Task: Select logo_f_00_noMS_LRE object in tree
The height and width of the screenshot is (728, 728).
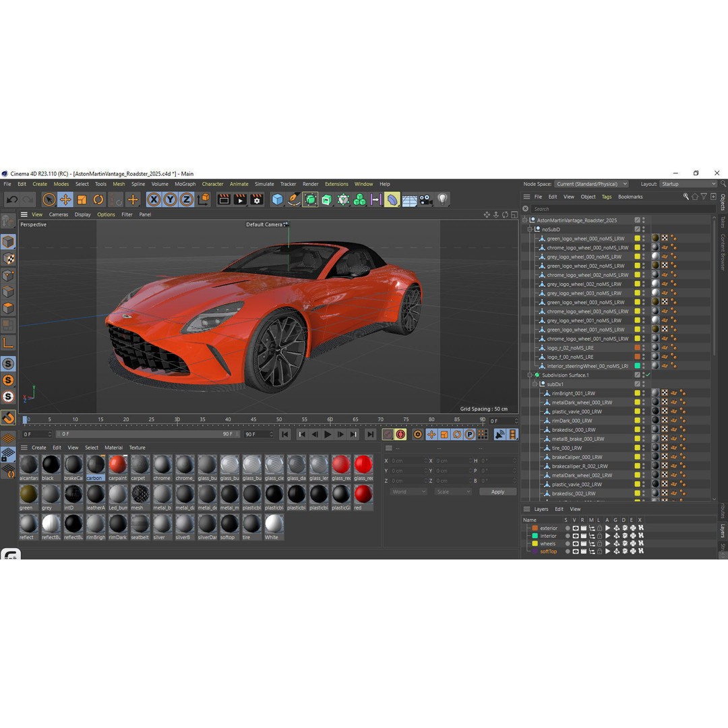Action: (570, 357)
